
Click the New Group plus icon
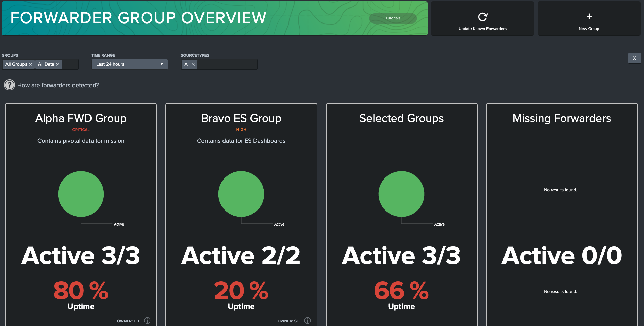point(589,16)
